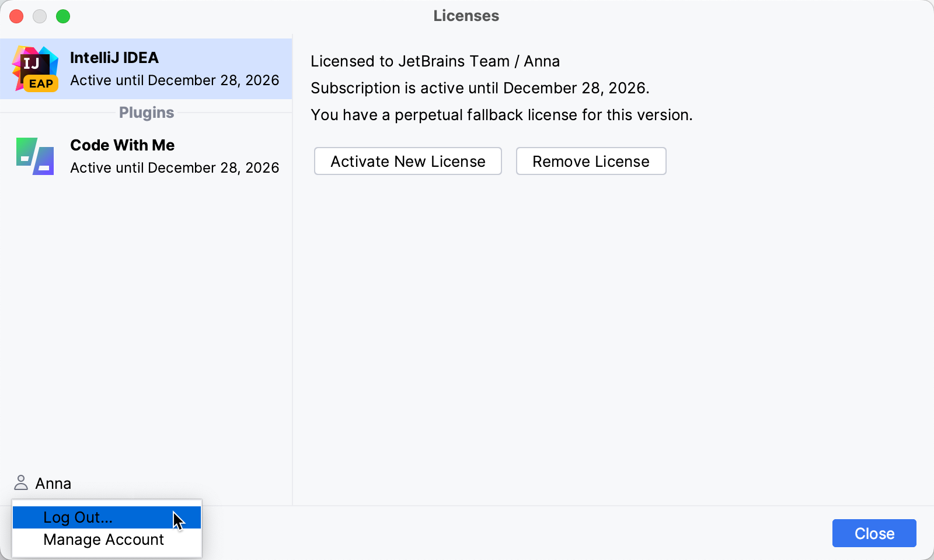
Task: Click the Code With Me plugin icon
Action: pyautogui.click(x=35, y=156)
